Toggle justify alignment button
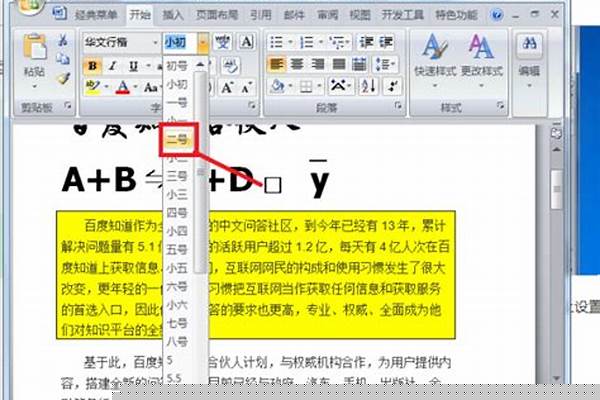 [x=339, y=65]
